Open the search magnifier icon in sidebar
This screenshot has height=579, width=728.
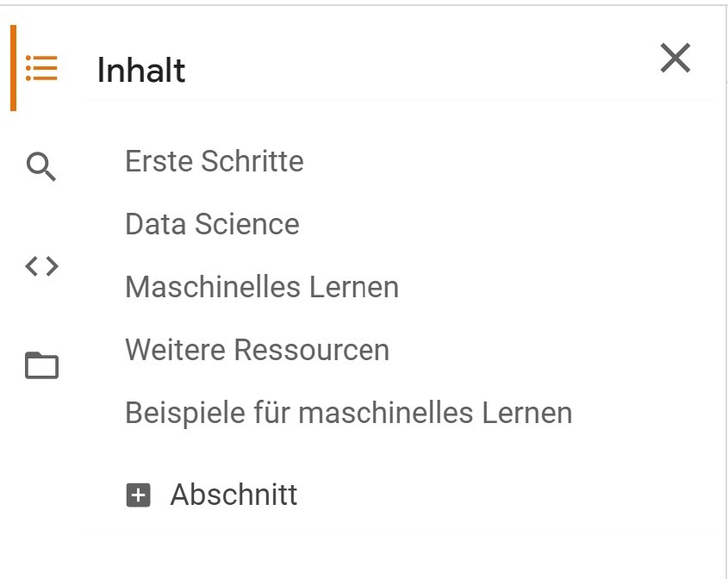(x=40, y=166)
